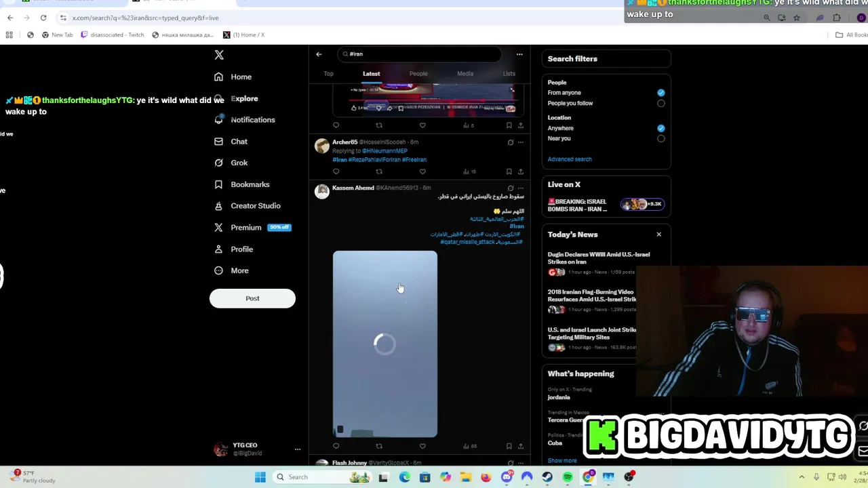The width and height of the screenshot is (868, 488).
Task: Switch to the People tab
Action: (x=418, y=73)
